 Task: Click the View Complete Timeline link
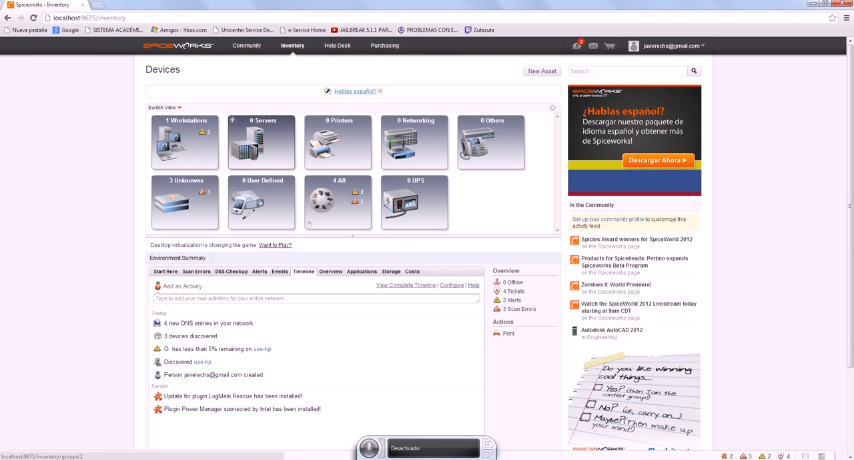(x=405, y=285)
